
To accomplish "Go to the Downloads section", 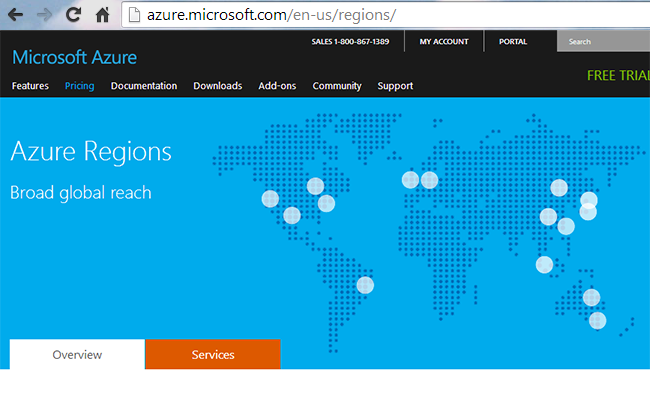I will [x=218, y=86].
